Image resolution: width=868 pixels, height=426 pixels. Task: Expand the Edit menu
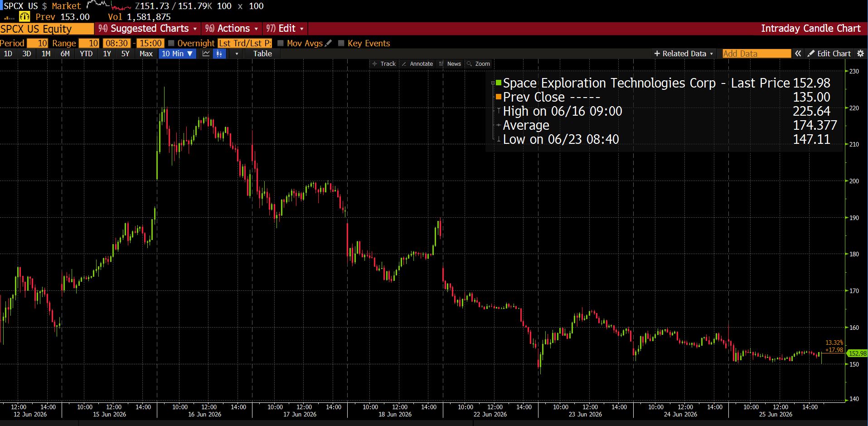pyautogui.click(x=285, y=29)
